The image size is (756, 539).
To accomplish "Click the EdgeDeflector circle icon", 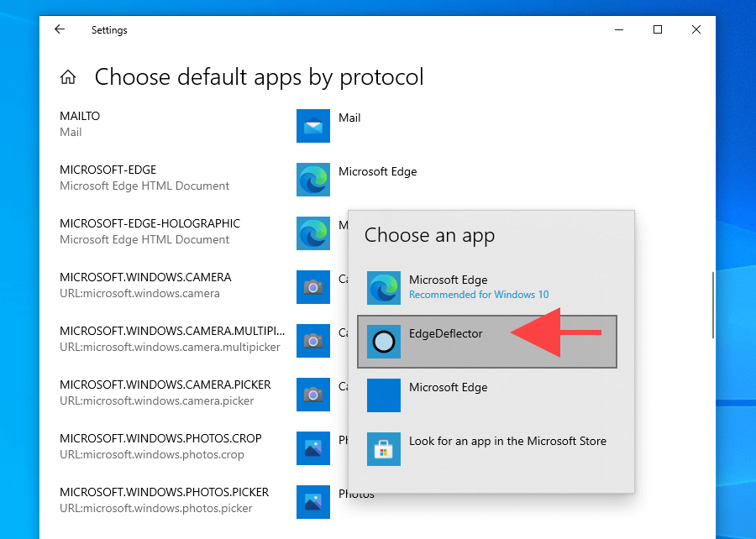I will pyautogui.click(x=383, y=342).
